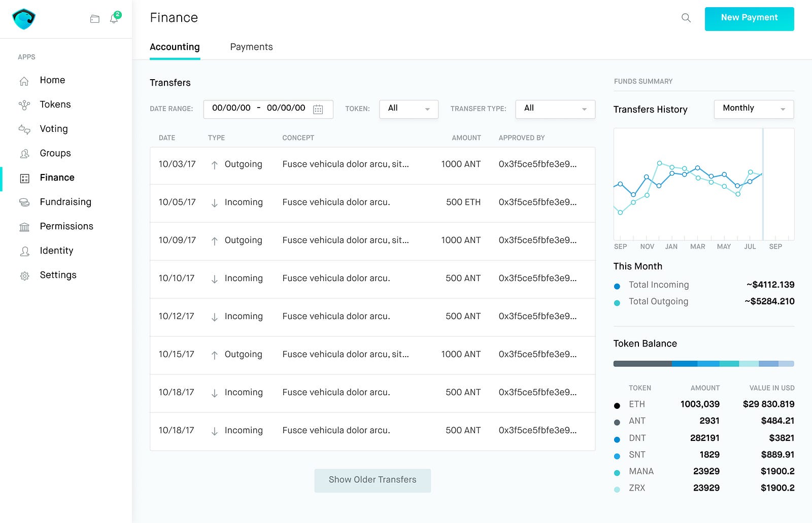Switch to the Payments tab
This screenshot has height=523, width=812.
[251, 47]
